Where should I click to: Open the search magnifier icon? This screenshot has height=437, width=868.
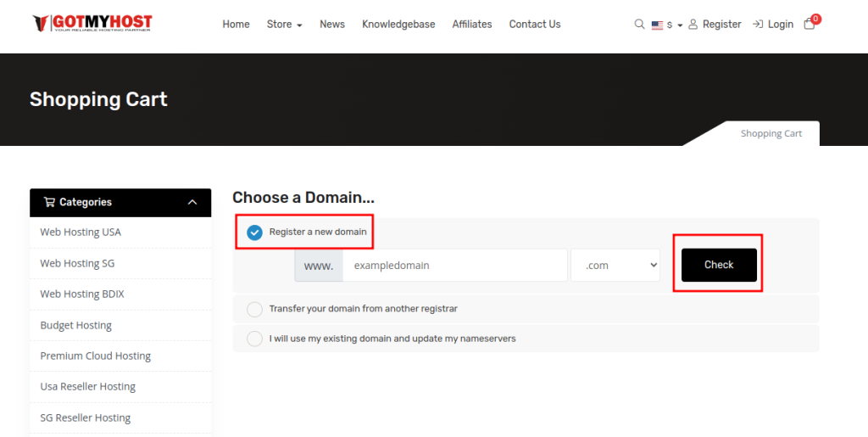pos(639,25)
